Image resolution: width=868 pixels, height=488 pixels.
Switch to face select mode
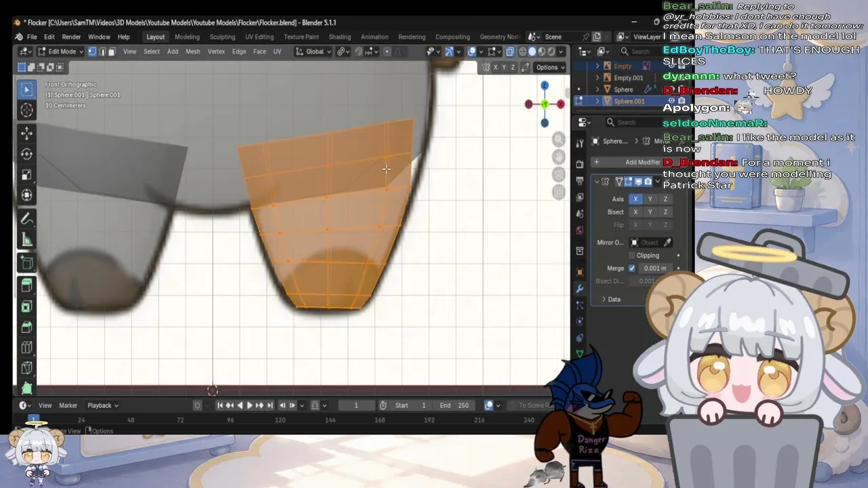(111, 52)
